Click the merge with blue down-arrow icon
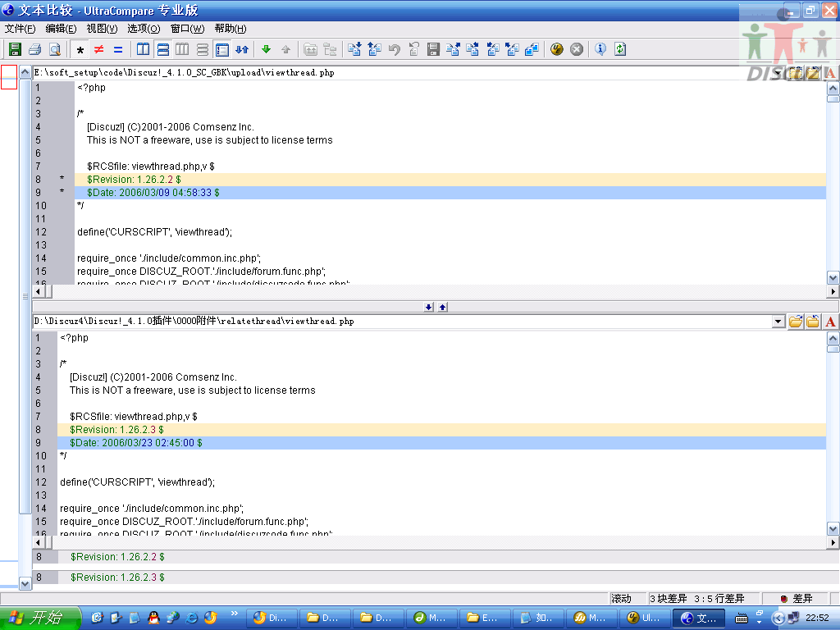 [354, 50]
